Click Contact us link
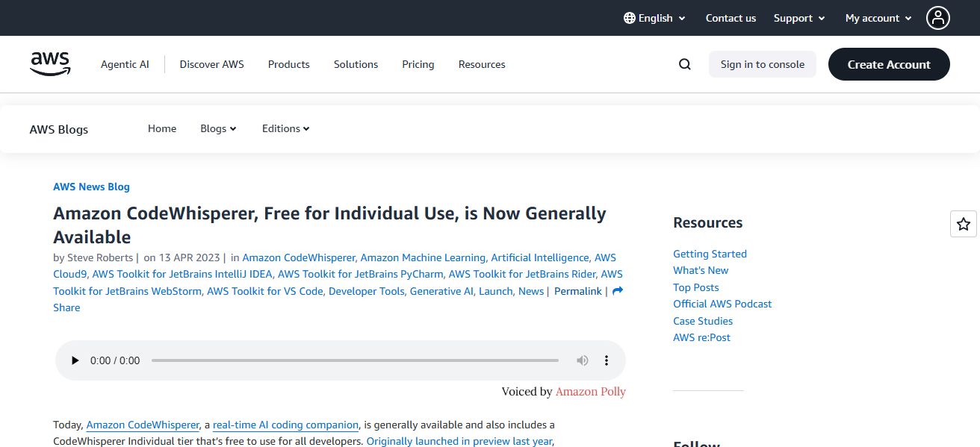 [x=731, y=18]
